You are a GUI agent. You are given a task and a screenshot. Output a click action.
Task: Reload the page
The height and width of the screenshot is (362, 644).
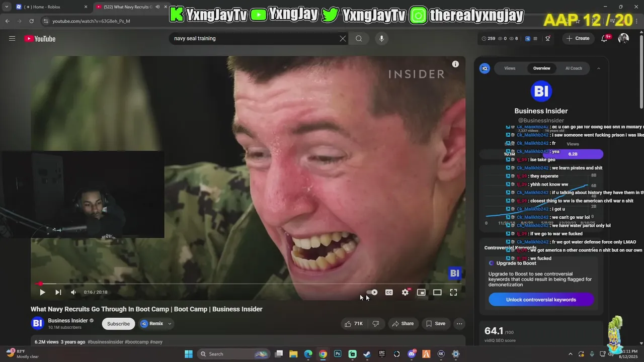coord(31,21)
